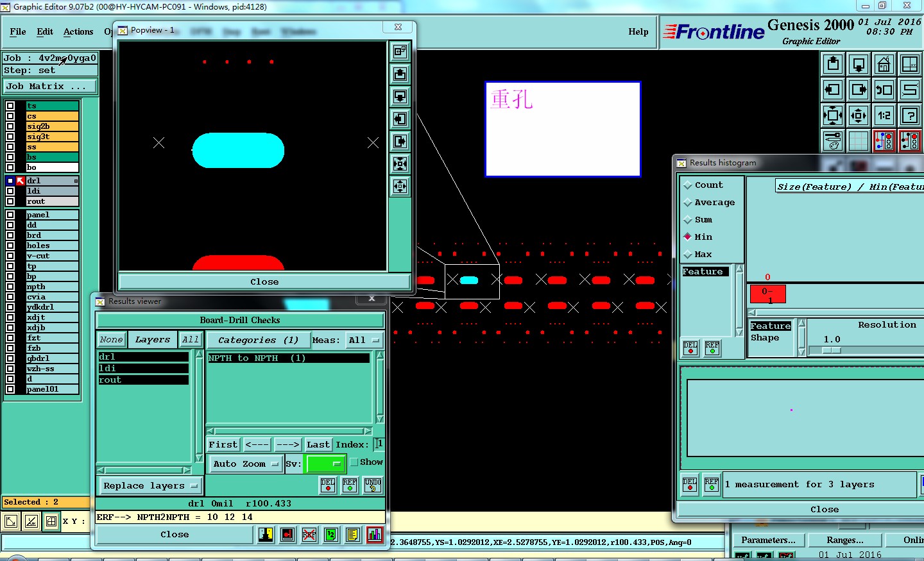Click UNDO icon in Results viewer

[373, 485]
